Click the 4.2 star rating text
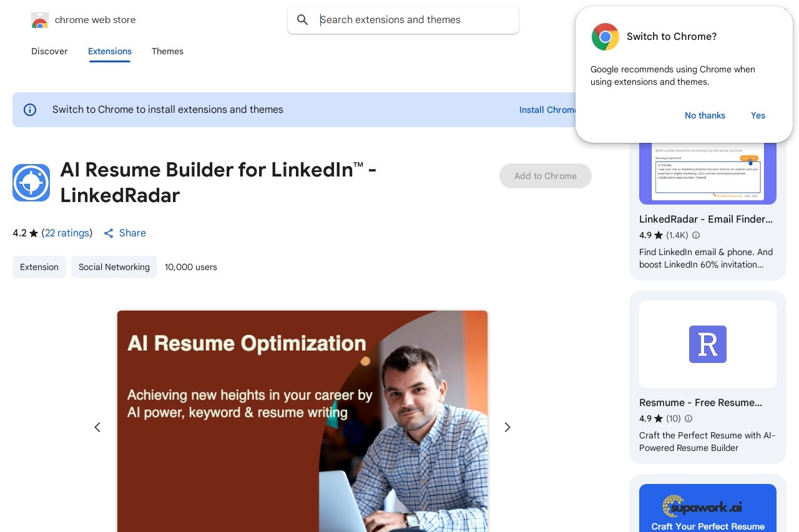 coord(25,233)
